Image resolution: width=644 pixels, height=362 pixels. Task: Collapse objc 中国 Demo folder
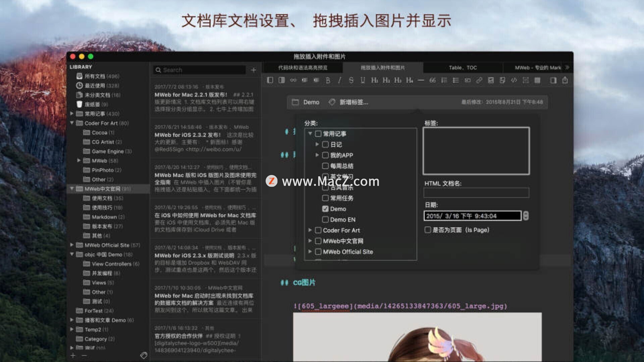(x=72, y=254)
